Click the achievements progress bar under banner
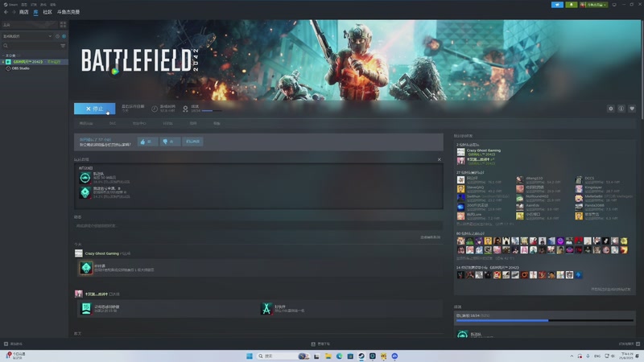The width and height of the screenshot is (644, 362). tap(212, 111)
